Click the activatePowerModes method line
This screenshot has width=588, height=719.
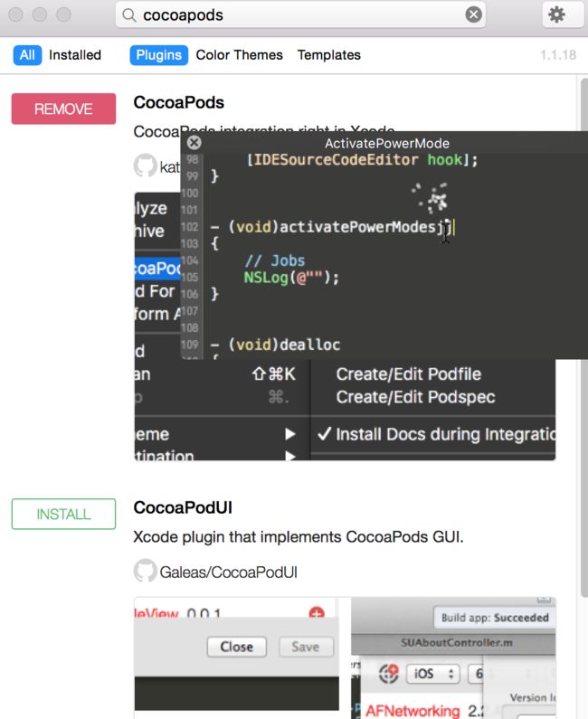[331, 227]
